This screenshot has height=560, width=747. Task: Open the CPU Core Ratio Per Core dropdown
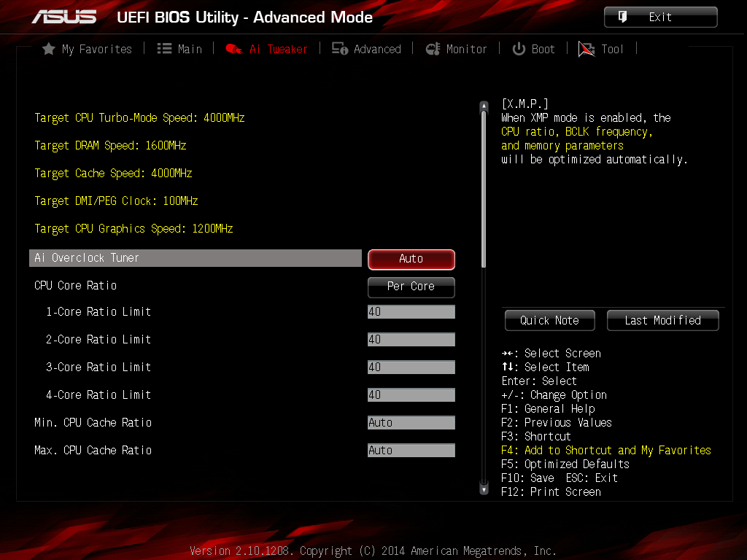[411, 287]
